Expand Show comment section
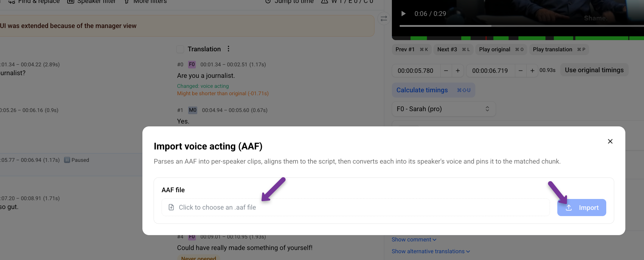Screen dimensions: 644x260 414,240
